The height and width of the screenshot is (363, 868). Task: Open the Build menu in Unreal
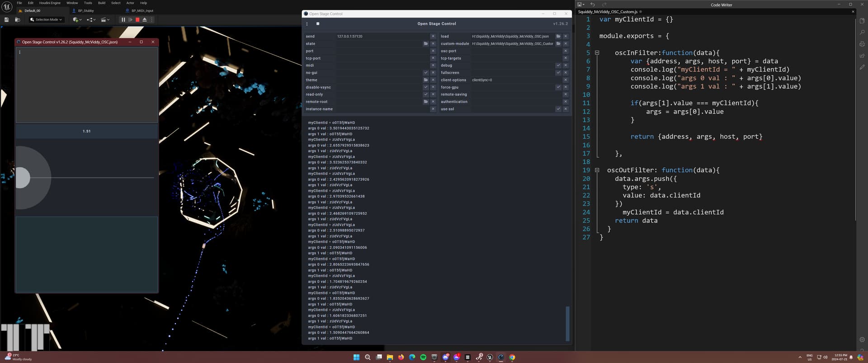(102, 3)
